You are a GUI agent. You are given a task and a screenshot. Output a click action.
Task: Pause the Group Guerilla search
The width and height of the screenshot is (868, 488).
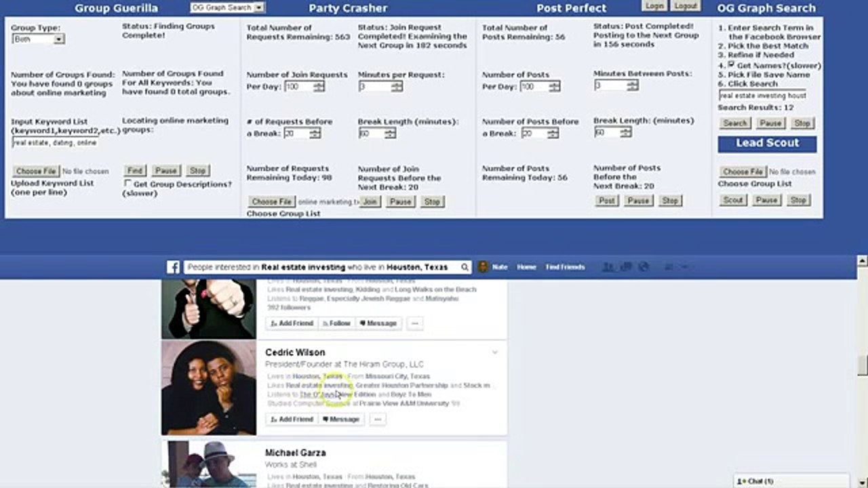pyautogui.click(x=166, y=171)
